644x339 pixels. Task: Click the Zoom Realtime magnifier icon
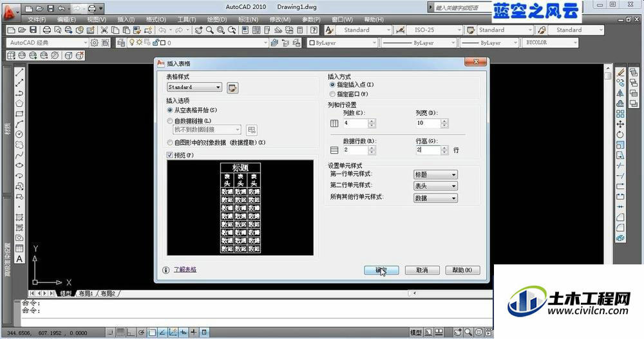click(210, 30)
